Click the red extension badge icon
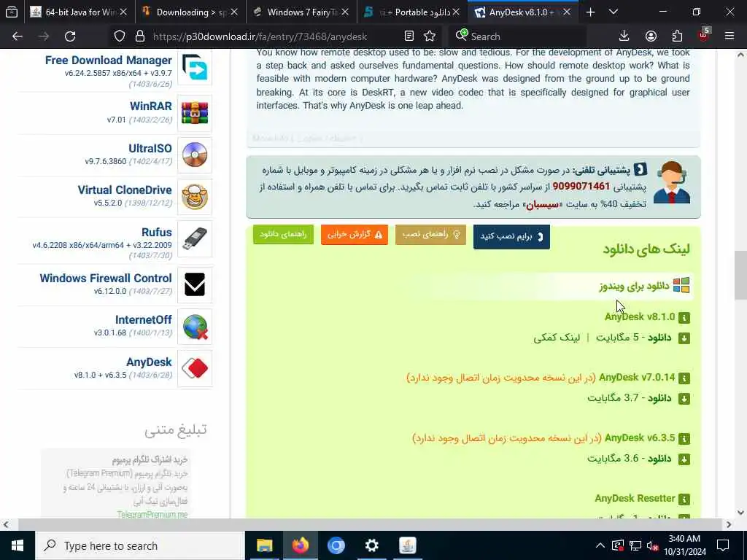This screenshot has width=747, height=560. click(704, 35)
